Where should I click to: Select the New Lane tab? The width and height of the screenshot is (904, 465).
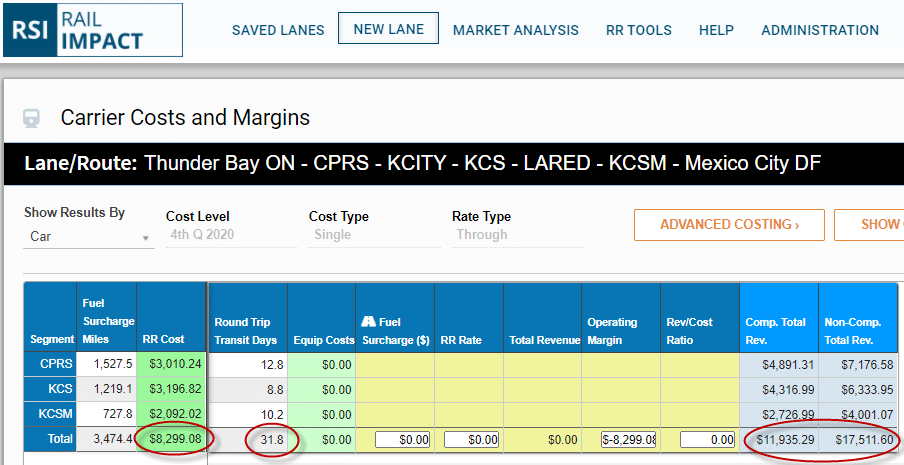pyautogui.click(x=388, y=29)
